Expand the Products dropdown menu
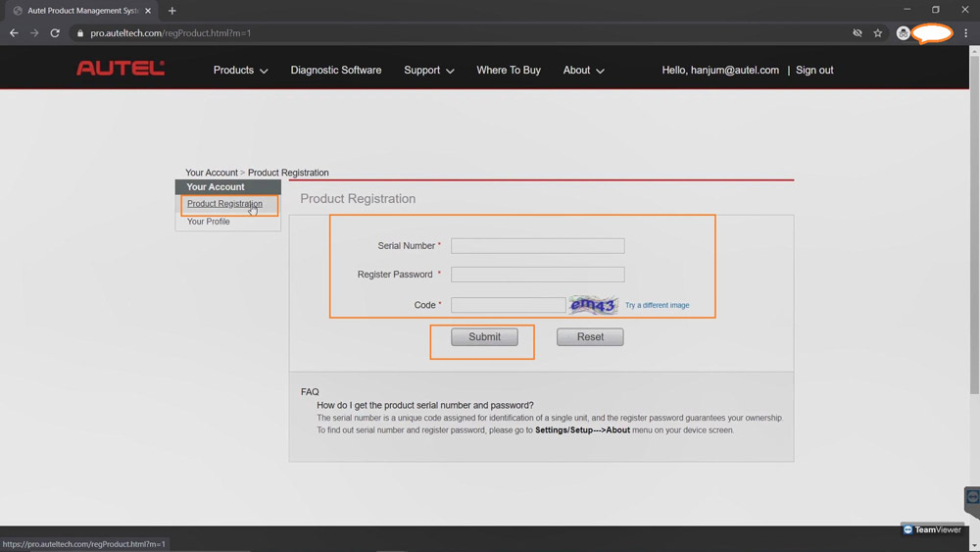980x552 pixels. (241, 70)
